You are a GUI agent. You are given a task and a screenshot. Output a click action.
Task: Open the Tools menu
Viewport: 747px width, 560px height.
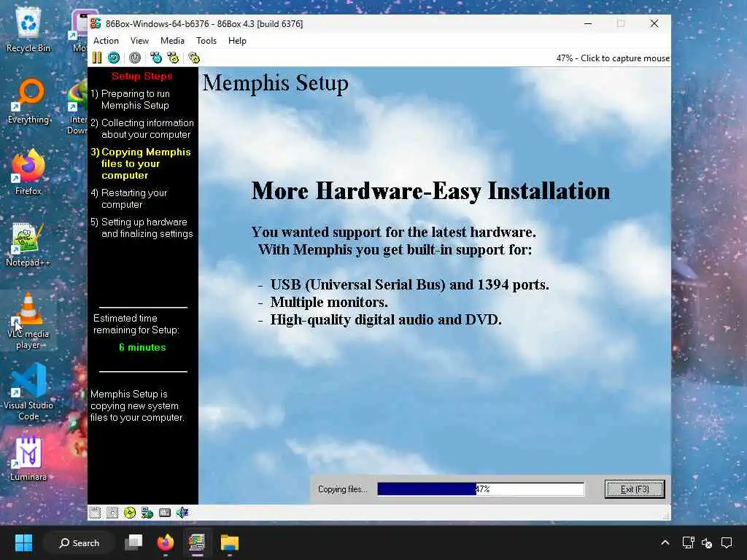click(x=206, y=41)
